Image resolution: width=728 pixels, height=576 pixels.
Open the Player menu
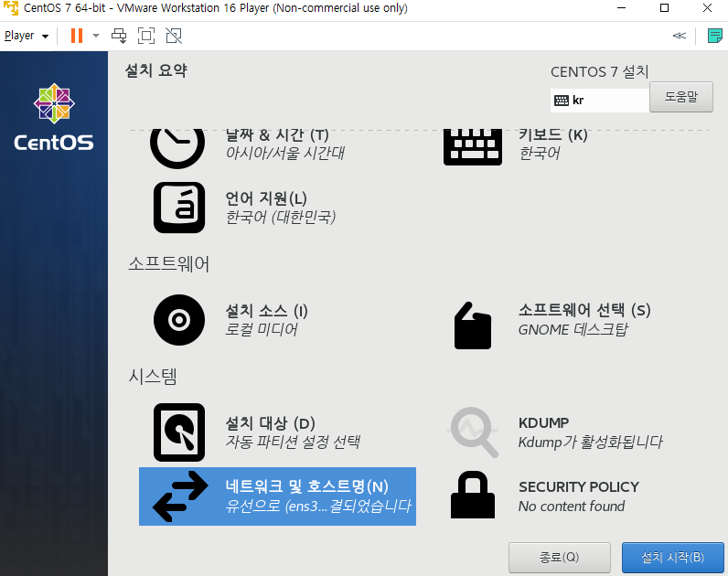point(26,36)
